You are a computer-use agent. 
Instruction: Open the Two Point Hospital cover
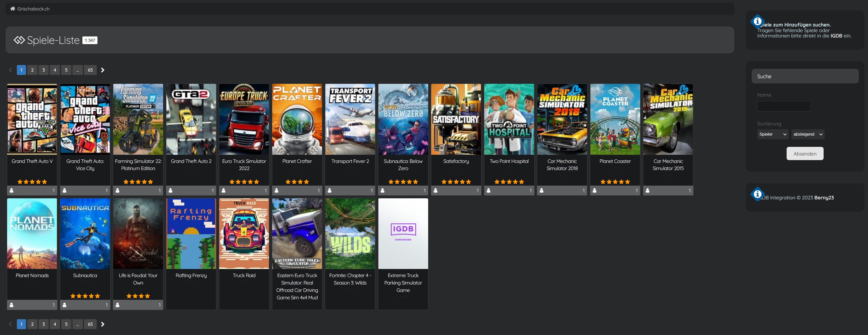coord(509,119)
